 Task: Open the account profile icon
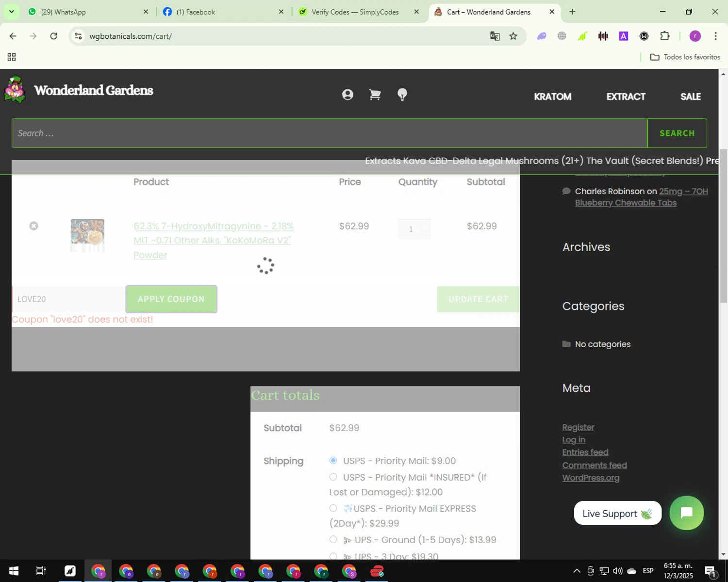click(347, 95)
